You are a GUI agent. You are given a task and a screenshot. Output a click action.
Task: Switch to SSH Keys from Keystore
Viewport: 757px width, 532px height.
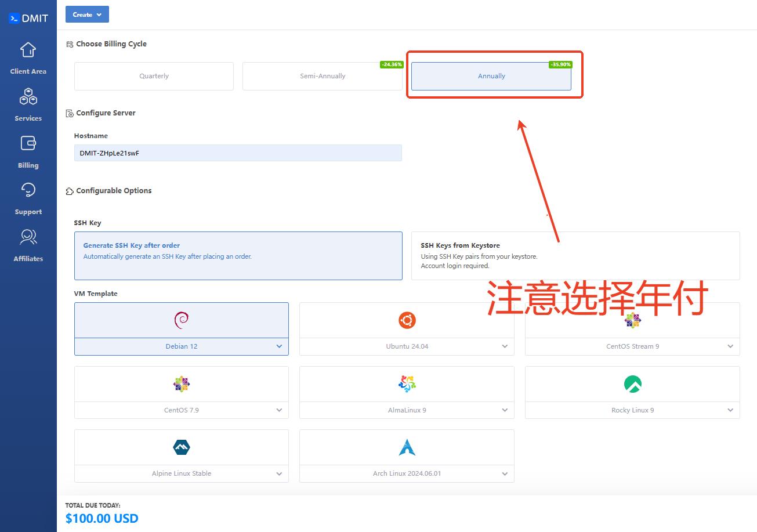click(575, 255)
